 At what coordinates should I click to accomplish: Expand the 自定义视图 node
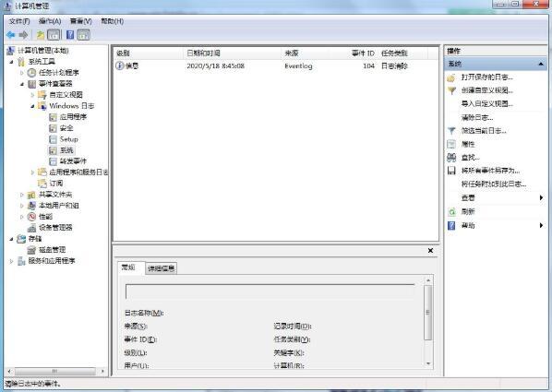pyautogui.click(x=32, y=95)
